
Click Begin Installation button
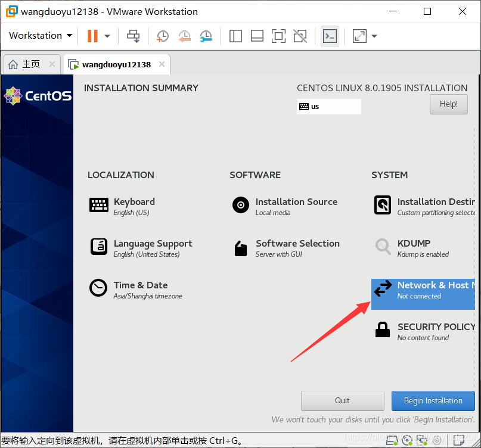click(x=433, y=400)
